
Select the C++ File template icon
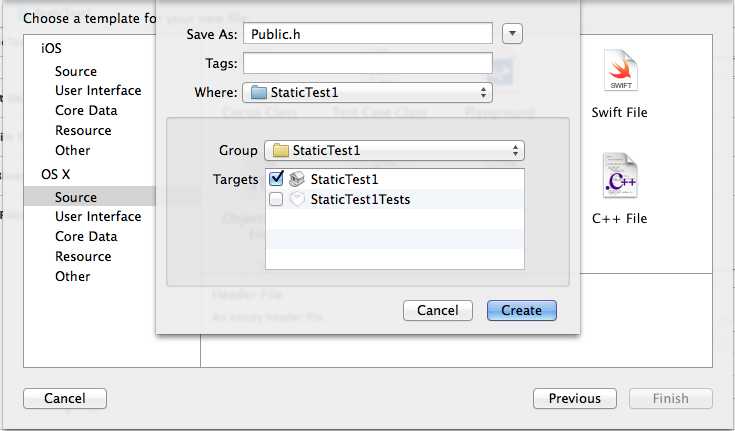coord(621,175)
